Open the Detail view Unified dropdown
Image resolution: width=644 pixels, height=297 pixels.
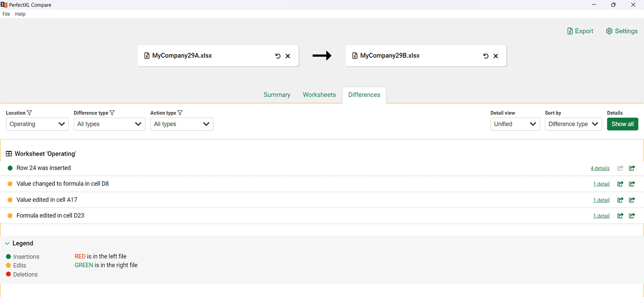click(x=515, y=124)
